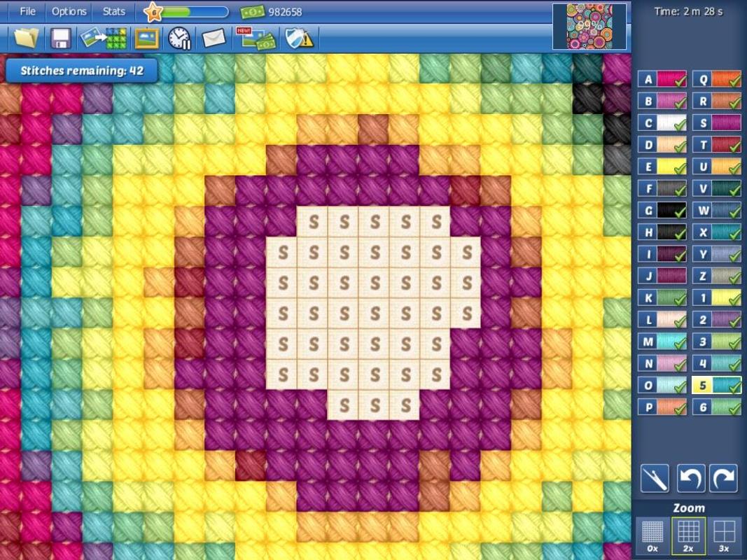Click the 982658 money balance

coord(285,12)
